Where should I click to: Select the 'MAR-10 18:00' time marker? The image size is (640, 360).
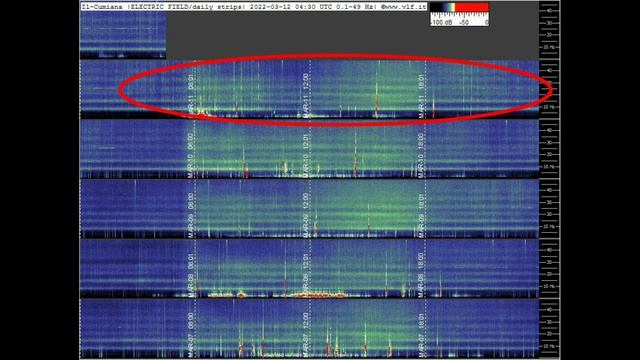421,156
